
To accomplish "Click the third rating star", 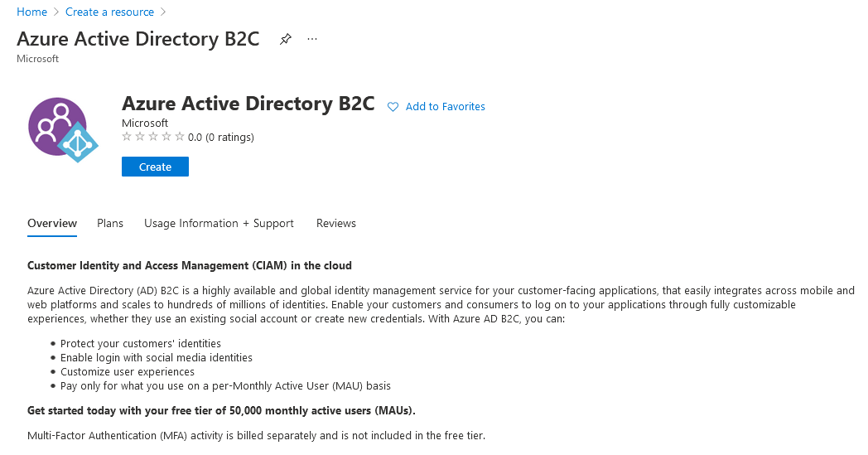I will tap(153, 136).
